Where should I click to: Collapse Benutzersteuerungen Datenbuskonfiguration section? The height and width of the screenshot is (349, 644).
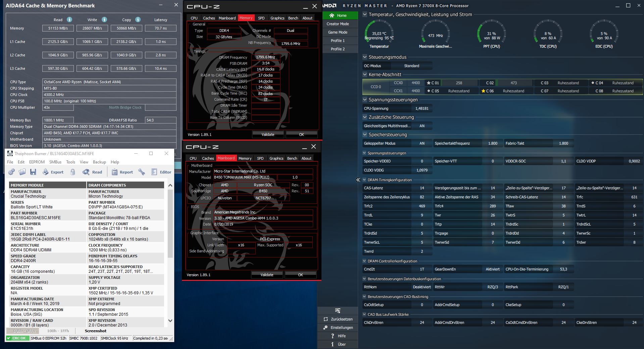(x=365, y=279)
